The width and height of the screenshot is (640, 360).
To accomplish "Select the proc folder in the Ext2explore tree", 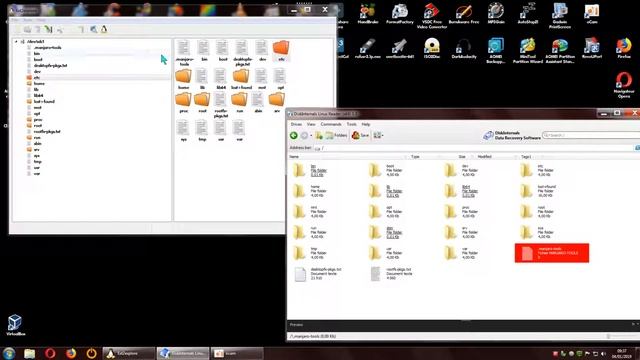I will (38, 120).
